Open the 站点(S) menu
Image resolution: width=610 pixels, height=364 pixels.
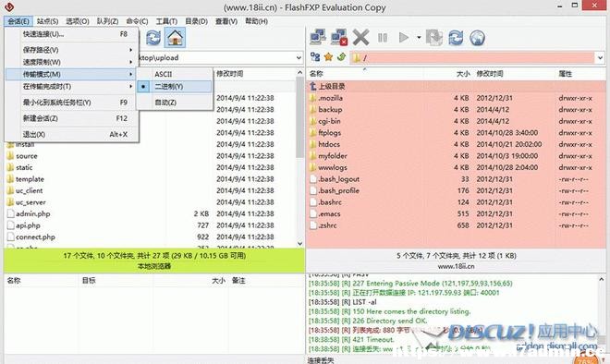point(47,21)
